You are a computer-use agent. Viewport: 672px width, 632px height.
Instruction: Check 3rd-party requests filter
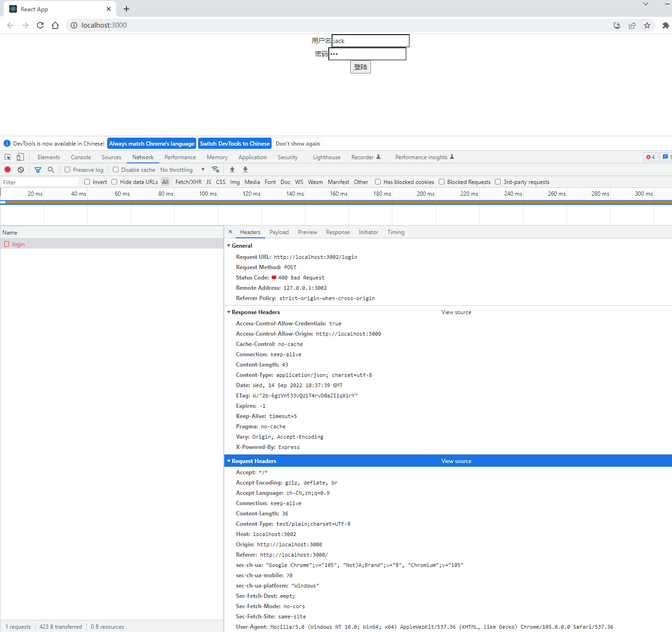[x=498, y=182]
